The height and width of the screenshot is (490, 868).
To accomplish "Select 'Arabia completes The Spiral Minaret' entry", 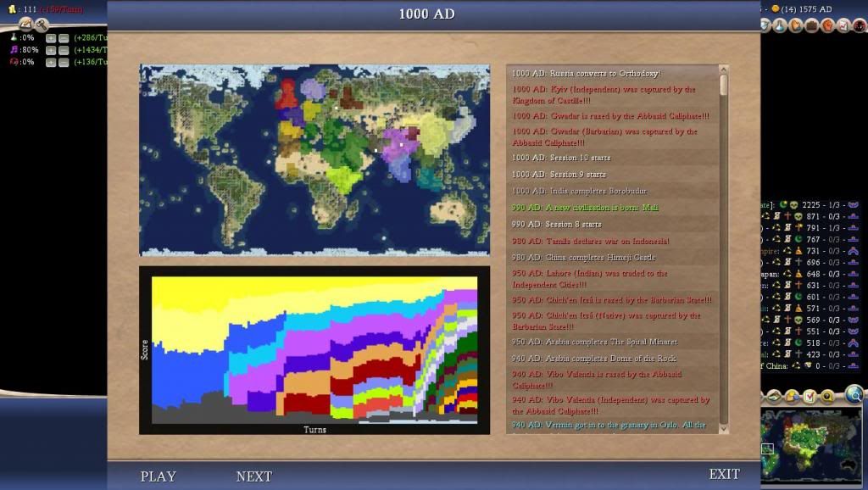I will tap(613, 342).
